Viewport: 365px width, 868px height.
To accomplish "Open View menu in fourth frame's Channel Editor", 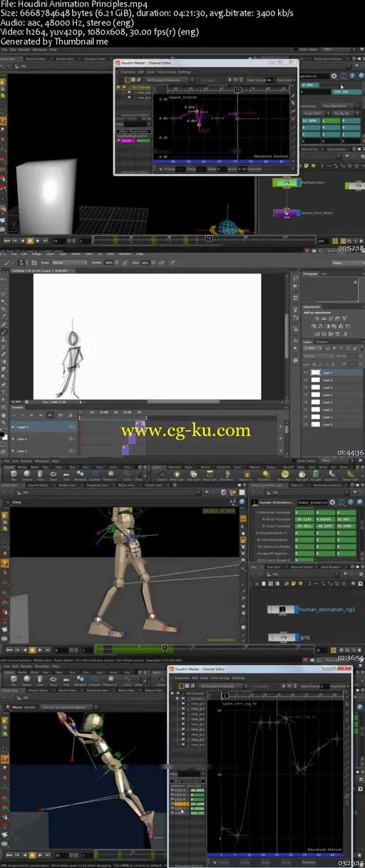I will pos(205,678).
